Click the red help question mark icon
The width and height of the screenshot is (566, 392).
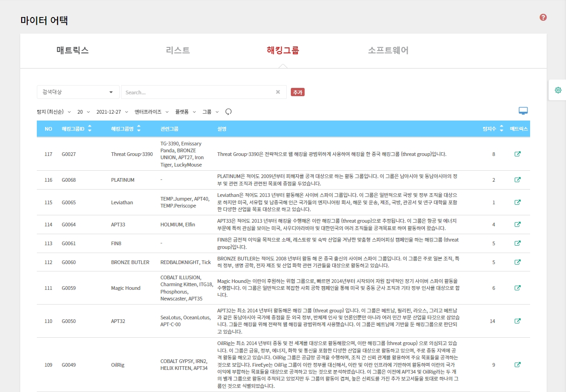pos(543,17)
